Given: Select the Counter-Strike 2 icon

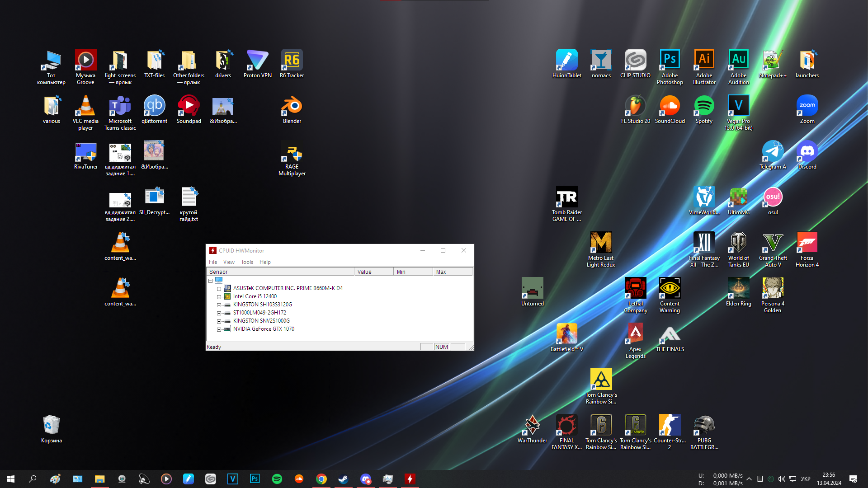Looking at the screenshot, I should (670, 432).
